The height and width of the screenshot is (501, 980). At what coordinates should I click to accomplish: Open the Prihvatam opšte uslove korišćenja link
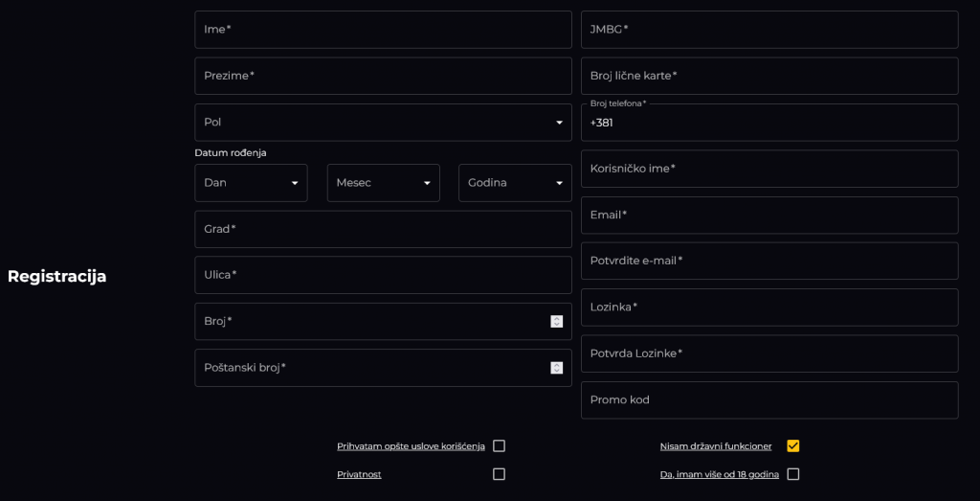[x=411, y=446]
